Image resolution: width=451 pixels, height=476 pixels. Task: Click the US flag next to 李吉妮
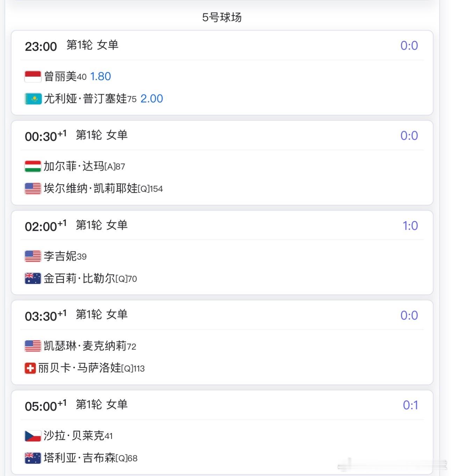tap(33, 256)
